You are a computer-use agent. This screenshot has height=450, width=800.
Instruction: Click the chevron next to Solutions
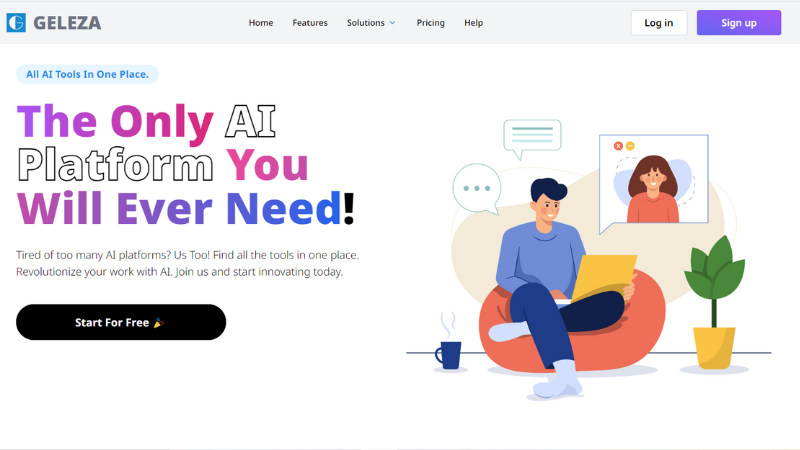pyautogui.click(x=392, y=23)
